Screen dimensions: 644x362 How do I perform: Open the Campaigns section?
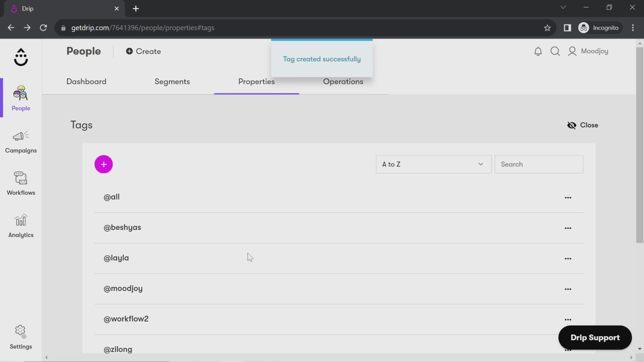[21, 141]
